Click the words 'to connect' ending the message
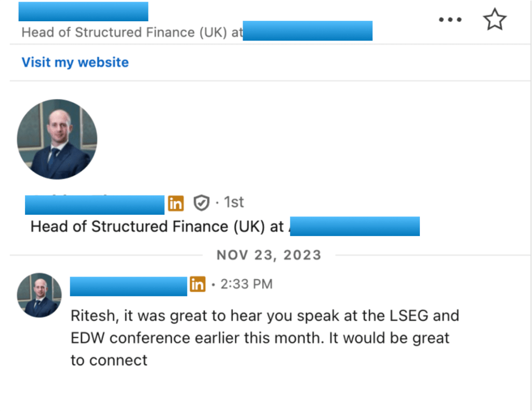This screenshot has width=532, height=411. 109,360
